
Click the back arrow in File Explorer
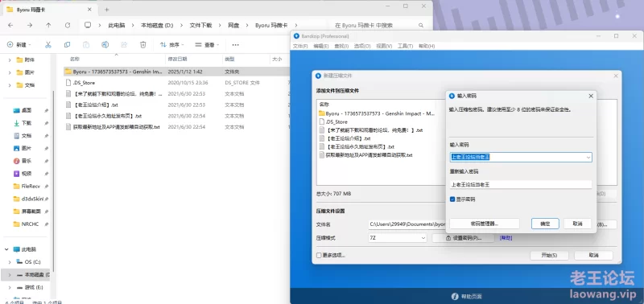pos(10,25)
